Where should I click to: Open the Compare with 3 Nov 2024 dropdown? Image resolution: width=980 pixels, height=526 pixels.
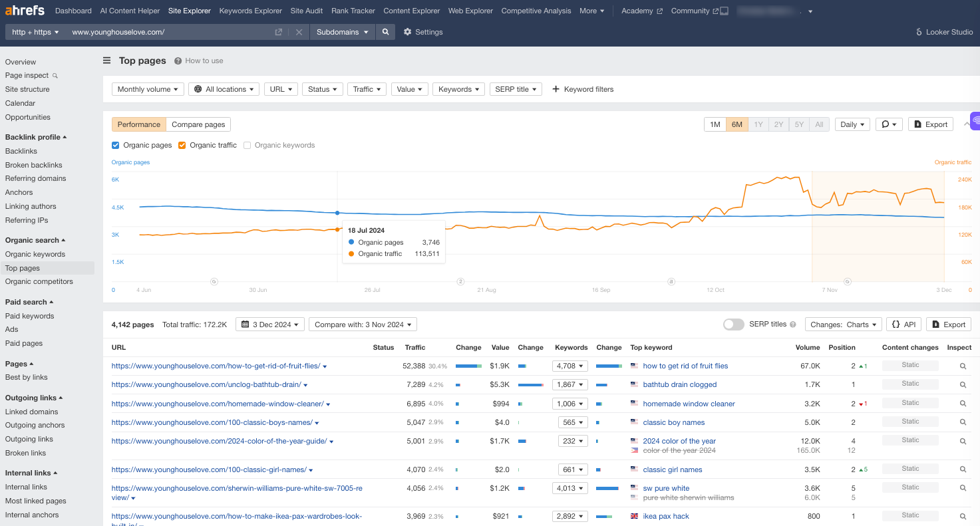[x=363, y=325]
